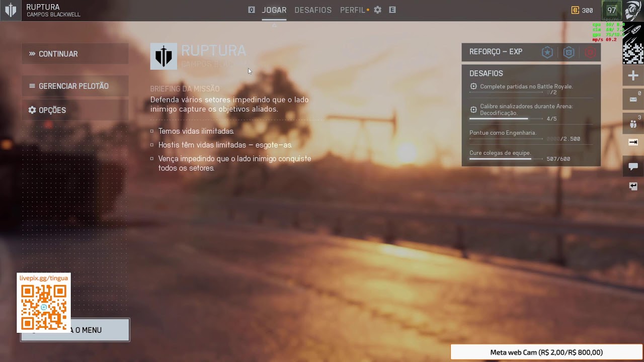Viewport: 644px width, 362px height.
Task: Click the E key hint right of gear
Action: tap(392, 10)
